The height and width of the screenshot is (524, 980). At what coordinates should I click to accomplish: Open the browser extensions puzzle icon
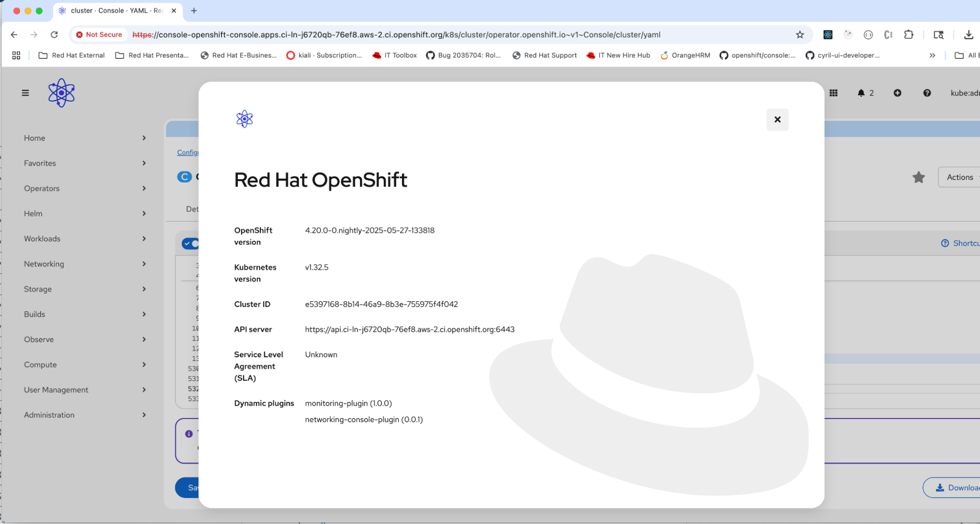(x=908, y=34)
